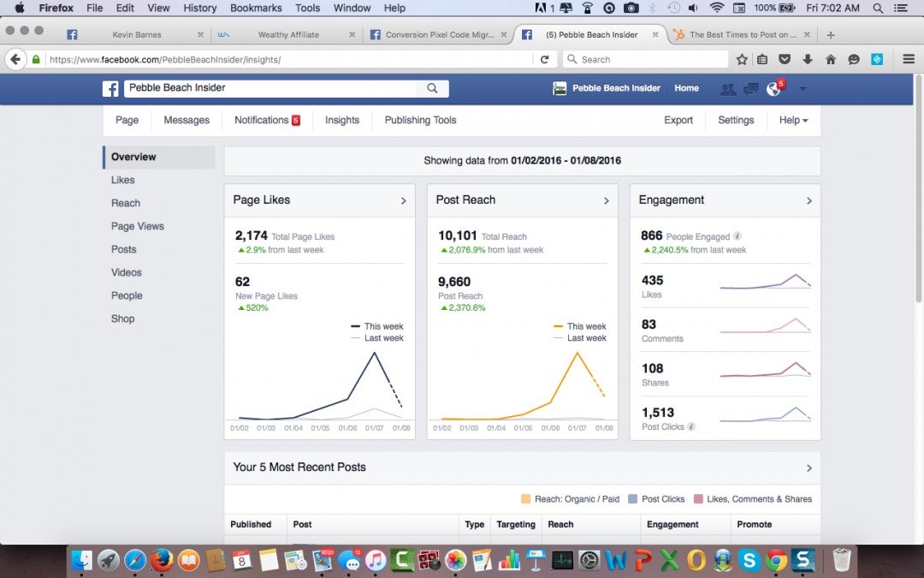Open the History menu

[199, 8]
